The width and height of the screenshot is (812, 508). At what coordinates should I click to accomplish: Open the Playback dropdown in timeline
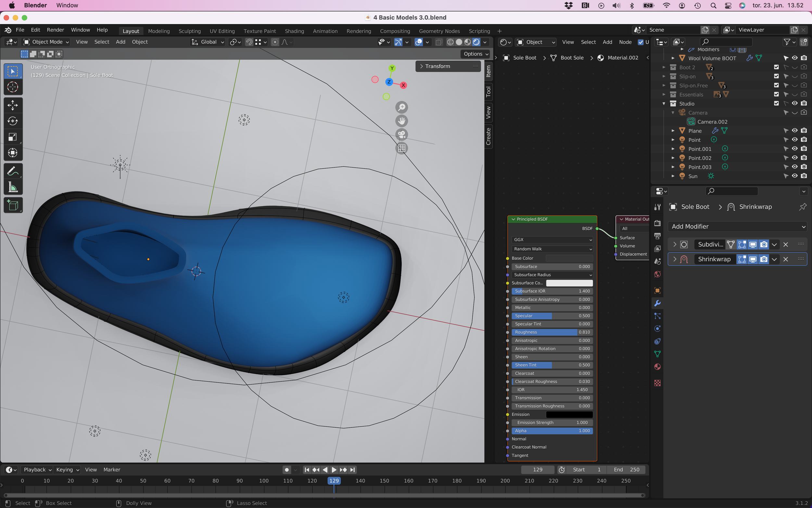(x=37, y=470)
